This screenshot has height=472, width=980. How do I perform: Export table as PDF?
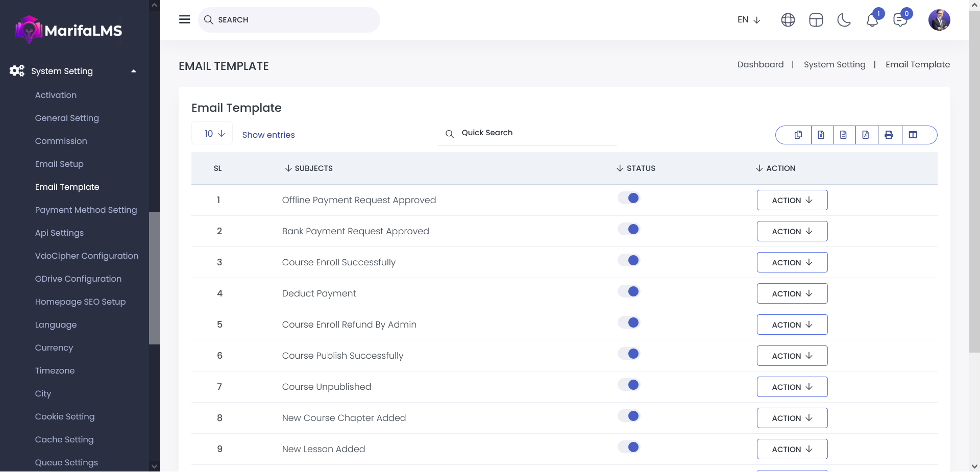866,135
